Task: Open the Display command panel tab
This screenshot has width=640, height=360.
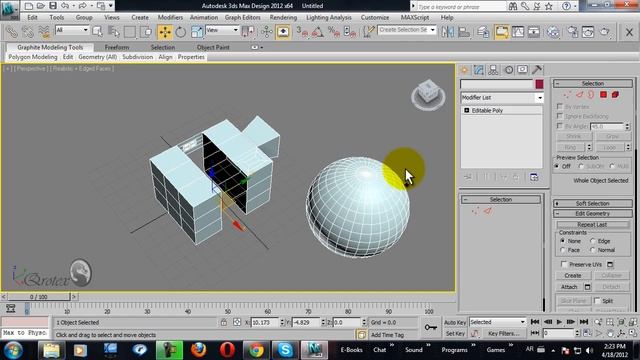Action: point(522,70)
